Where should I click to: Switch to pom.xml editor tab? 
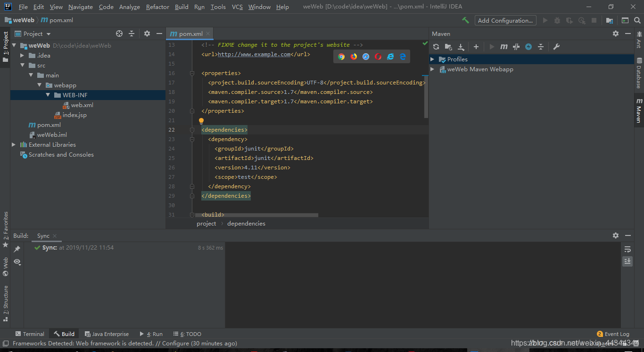[190, 34]
